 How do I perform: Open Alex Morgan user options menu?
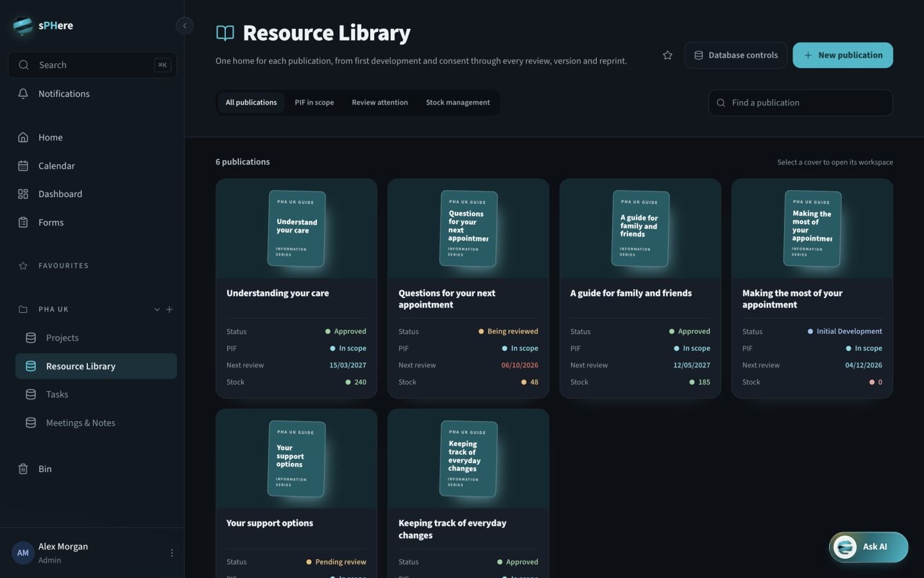[x=171, y=553]
